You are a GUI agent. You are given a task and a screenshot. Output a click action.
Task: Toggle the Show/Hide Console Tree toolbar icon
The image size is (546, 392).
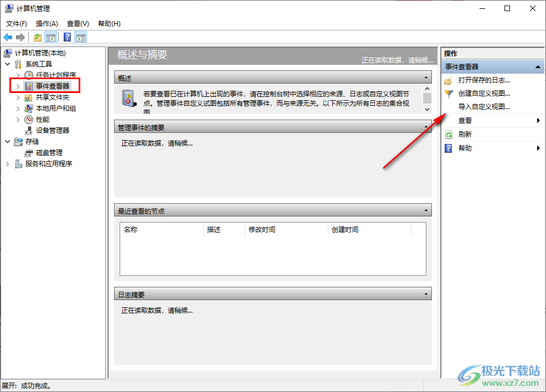click(51, 37)
